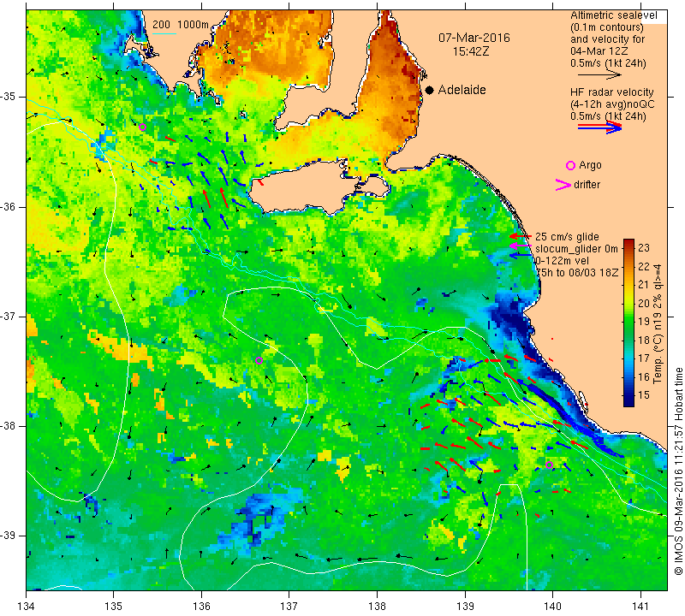Click the longitude axis label '141'
Image resolution: width=685 pixels, height=616 pixels.
(x=640, y=607)
